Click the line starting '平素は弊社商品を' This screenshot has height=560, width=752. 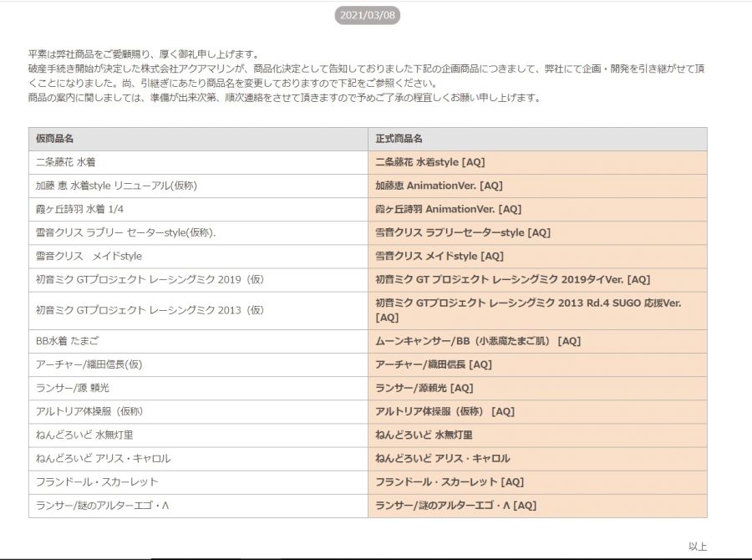coord(144,54)
